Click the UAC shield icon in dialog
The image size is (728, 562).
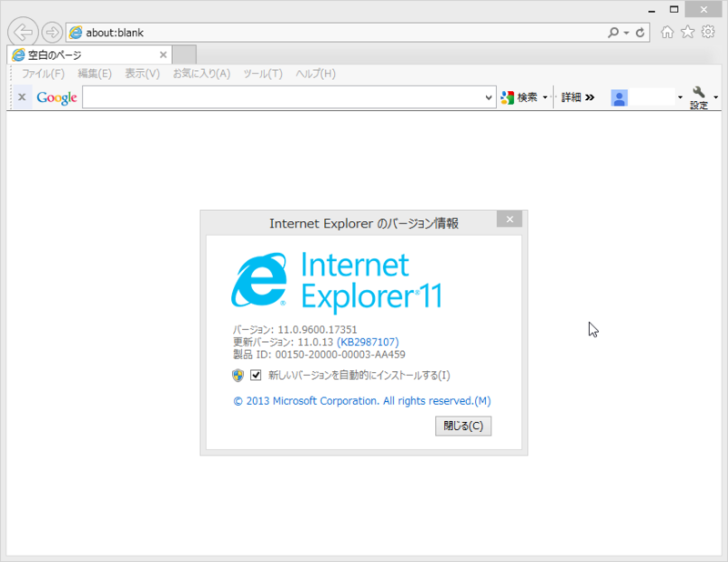(238, 375)
